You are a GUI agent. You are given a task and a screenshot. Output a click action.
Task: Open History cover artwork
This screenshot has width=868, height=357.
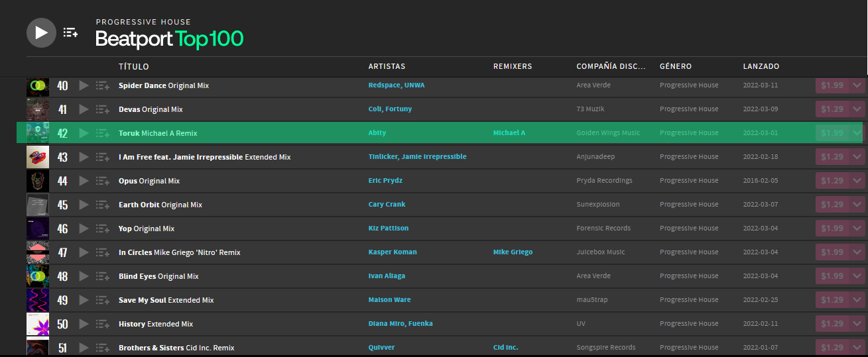38,324
